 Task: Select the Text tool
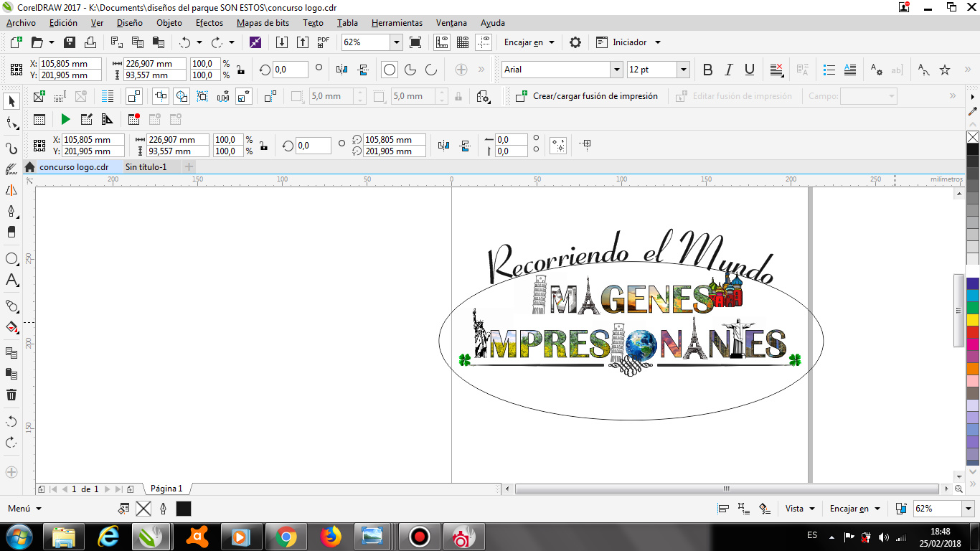coord(11,280)
